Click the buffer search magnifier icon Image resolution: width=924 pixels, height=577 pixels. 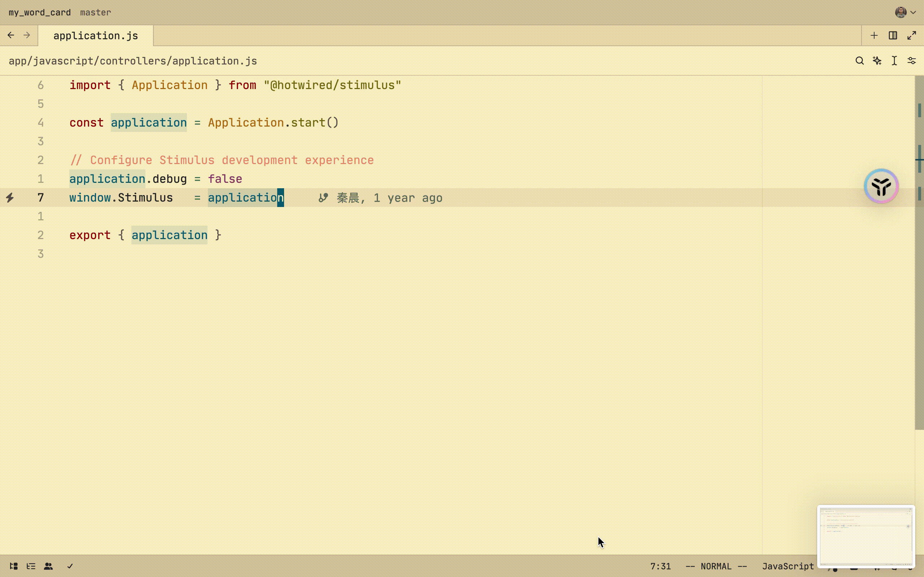click(x=859, y=61)
